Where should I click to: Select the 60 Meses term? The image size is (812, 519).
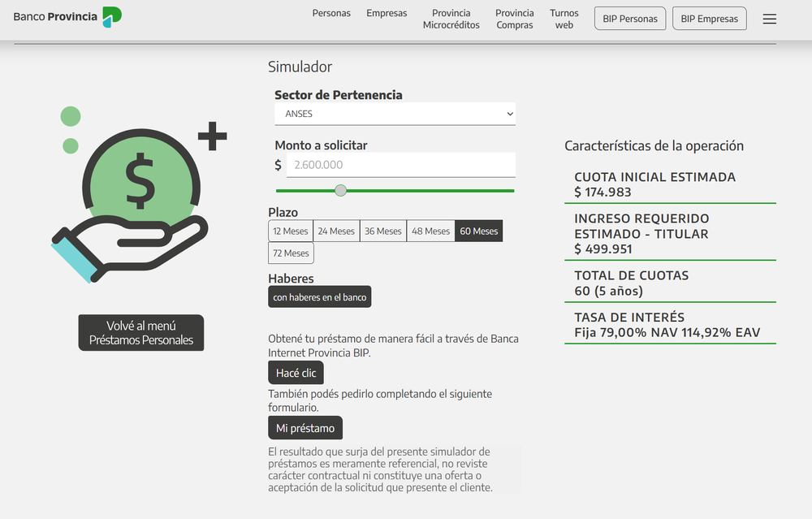478,231
